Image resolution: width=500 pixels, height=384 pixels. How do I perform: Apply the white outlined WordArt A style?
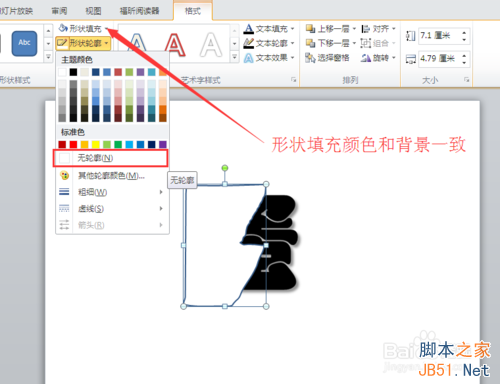pos(211,44)
